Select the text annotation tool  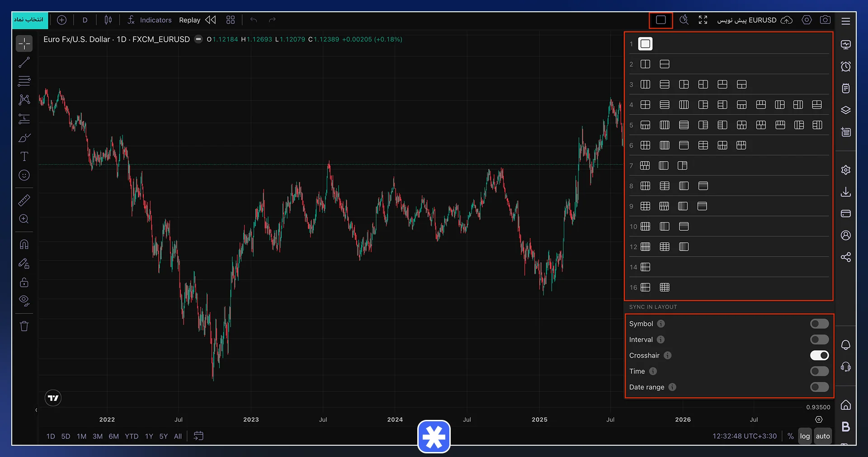(24, 157)
